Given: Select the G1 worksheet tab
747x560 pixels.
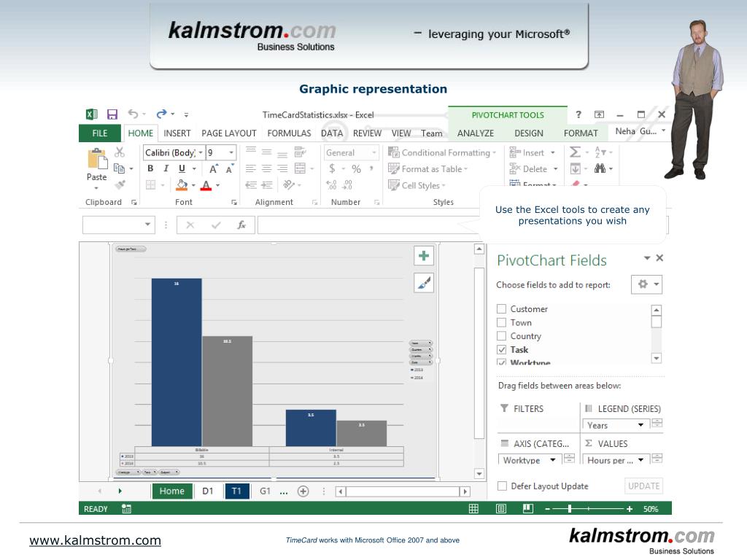Looking at the screenshot, I should (265, 491).
